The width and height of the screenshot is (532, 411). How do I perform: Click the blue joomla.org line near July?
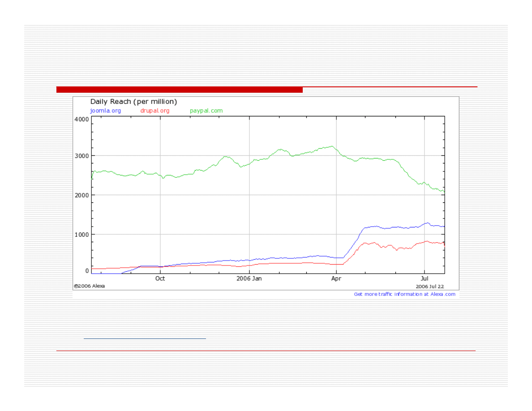coord(427,223)
